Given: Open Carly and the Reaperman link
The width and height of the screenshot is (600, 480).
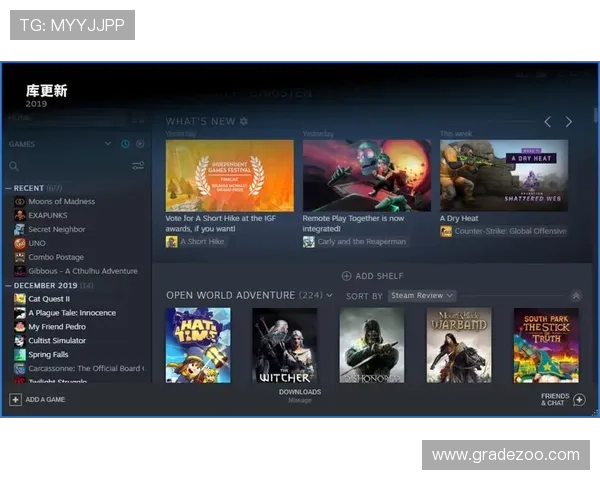Looking at the screenshot, I should pyautogui.click(x=362, y=242).
